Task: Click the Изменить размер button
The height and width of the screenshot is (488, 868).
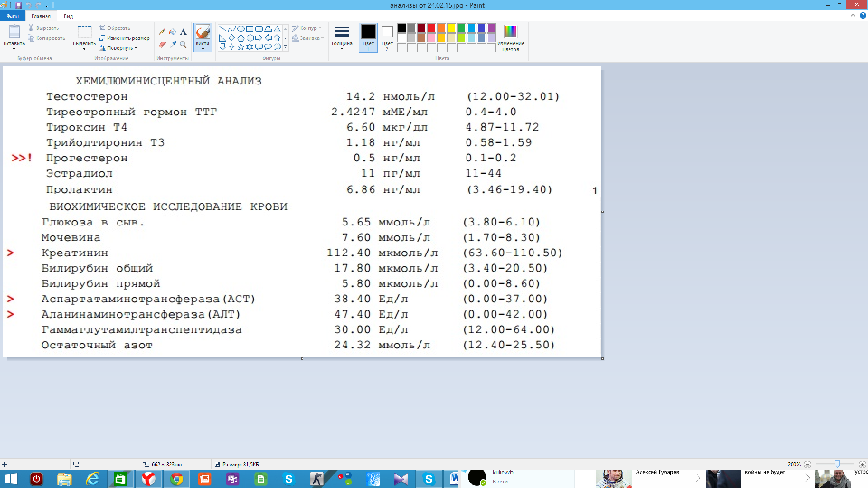Action: [x=125, y=38]
